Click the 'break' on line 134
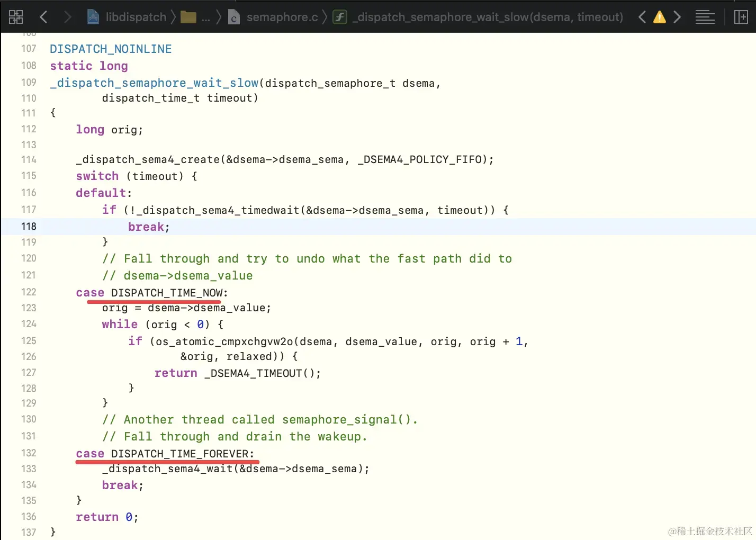 point(120,485)
